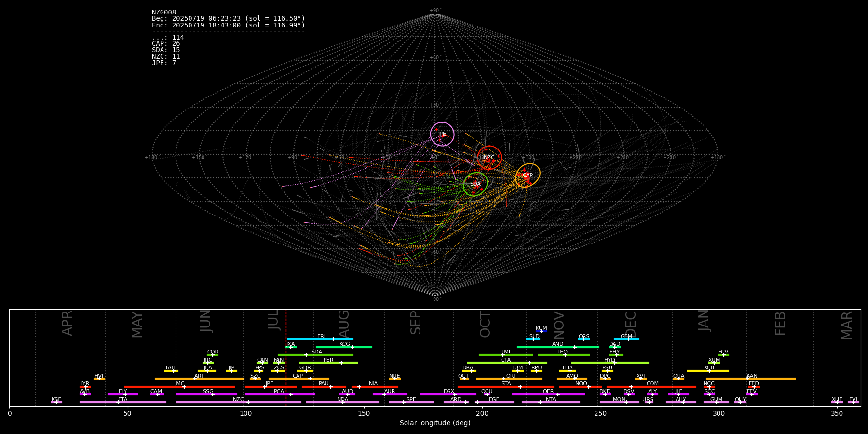Select the 'JPE: 7' count line

coord(164,63)
